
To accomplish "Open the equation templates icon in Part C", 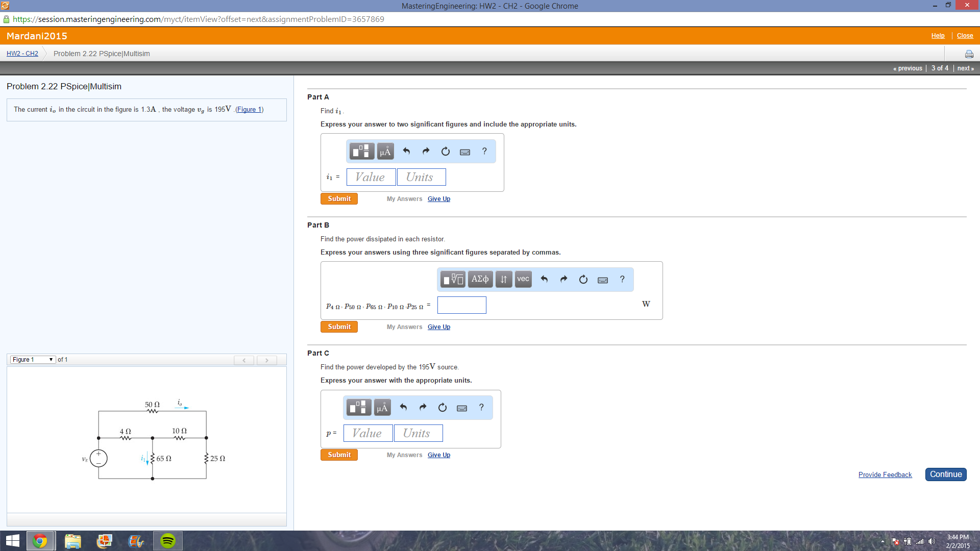I will click(359, 407).
